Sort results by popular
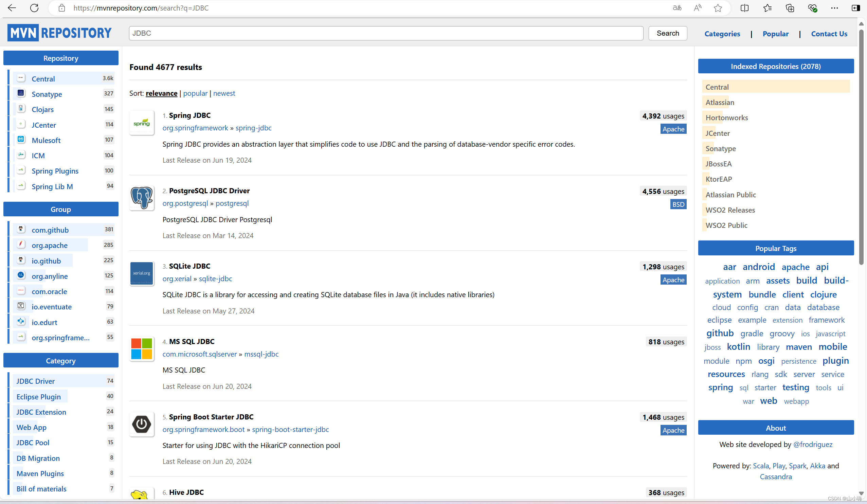 (x=195, y=93)
